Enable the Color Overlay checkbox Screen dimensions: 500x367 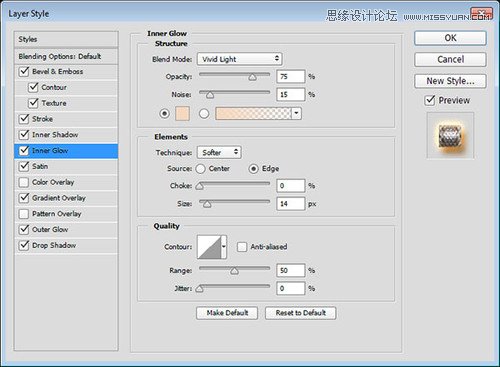24,182
